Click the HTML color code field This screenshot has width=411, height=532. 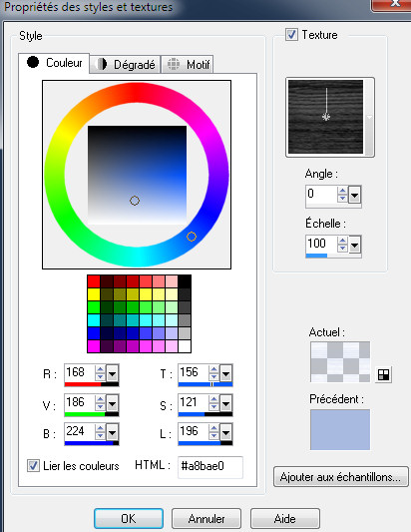coord(210,466)
